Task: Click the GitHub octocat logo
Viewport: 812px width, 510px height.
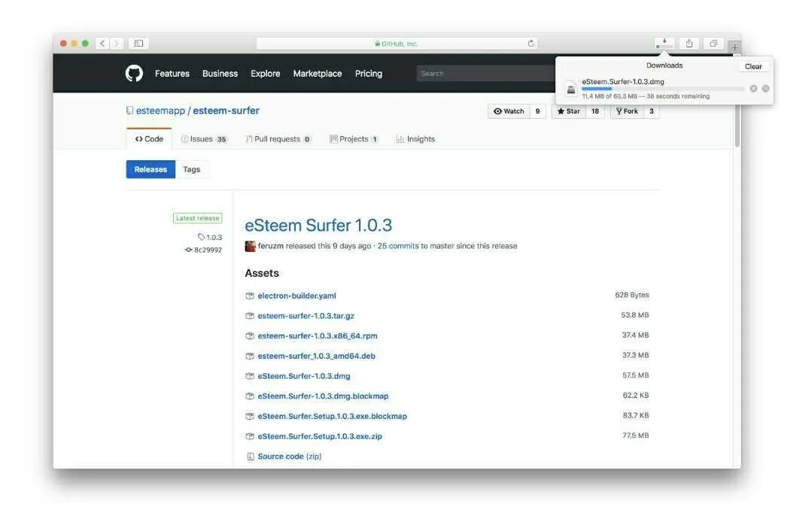Action: pos(134,74)
